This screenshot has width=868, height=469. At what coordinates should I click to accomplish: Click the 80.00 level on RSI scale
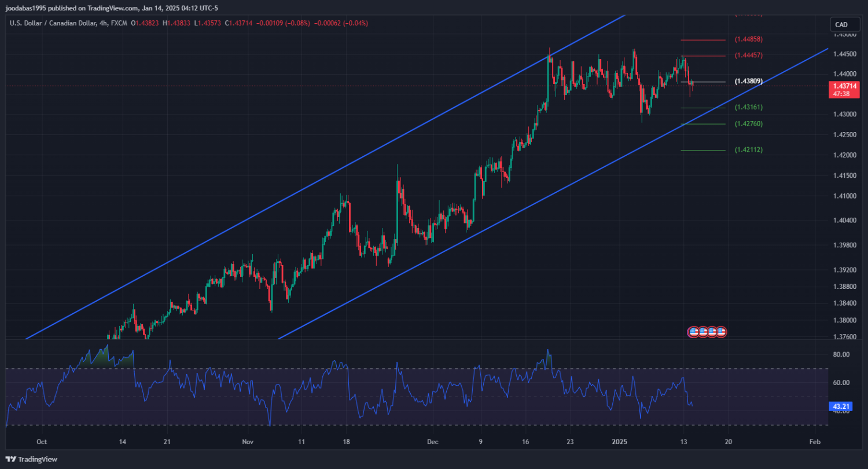point(841,354)
